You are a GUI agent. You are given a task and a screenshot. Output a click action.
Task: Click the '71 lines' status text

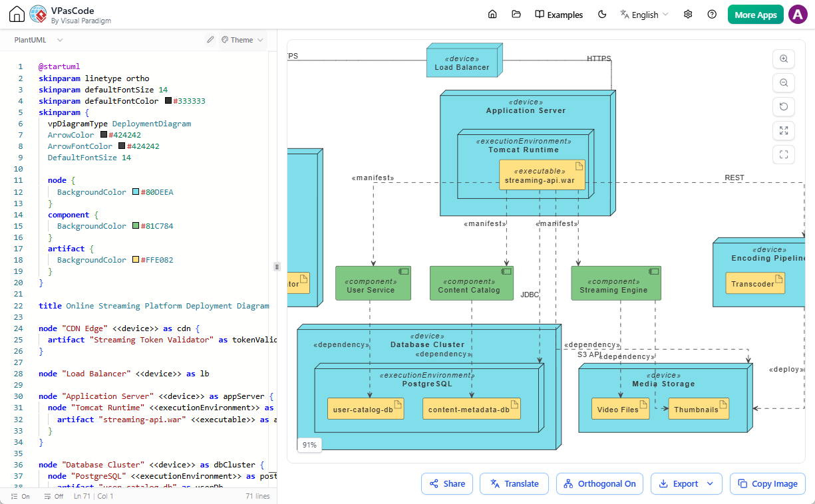coord(257,496)
